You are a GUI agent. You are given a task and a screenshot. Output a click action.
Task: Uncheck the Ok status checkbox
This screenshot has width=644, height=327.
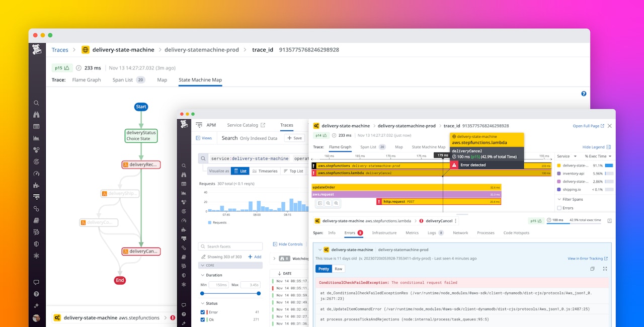coord(203,319)
